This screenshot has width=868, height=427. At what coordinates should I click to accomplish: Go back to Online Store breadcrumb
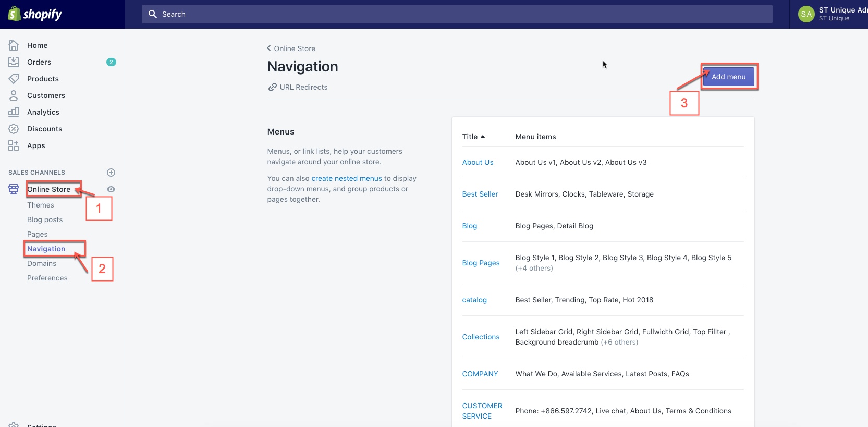pos(291,48)
